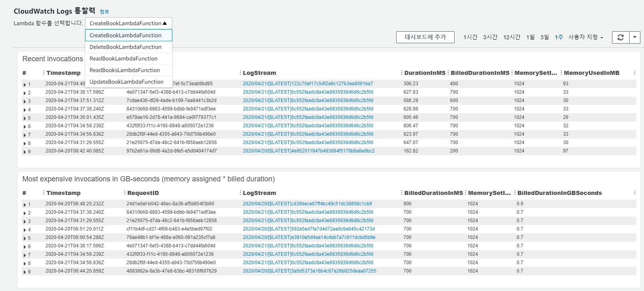Viewport: 644px width, 291px height.
Task: Click request ID 7cdae430-df29-4ade-b109-7ea6441c3b2d
Action: tap(171, 100)
